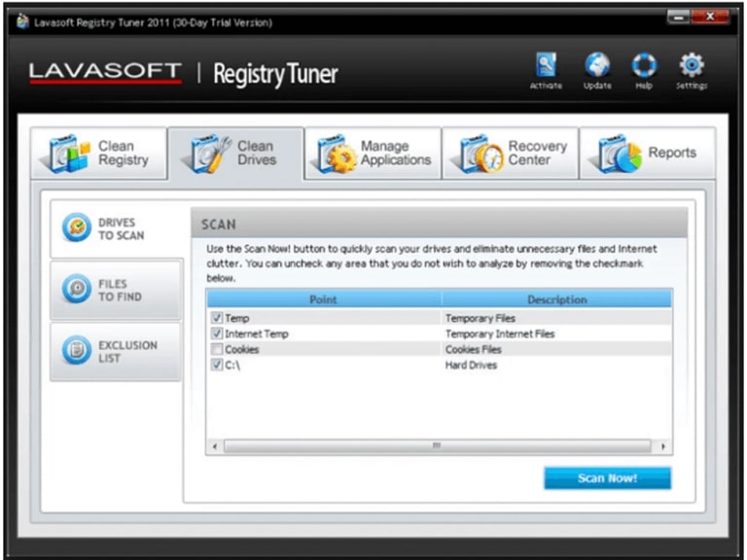Enable the Cookies checkbox
Viewport: 747px width, 560px height.
coord(216,349)
